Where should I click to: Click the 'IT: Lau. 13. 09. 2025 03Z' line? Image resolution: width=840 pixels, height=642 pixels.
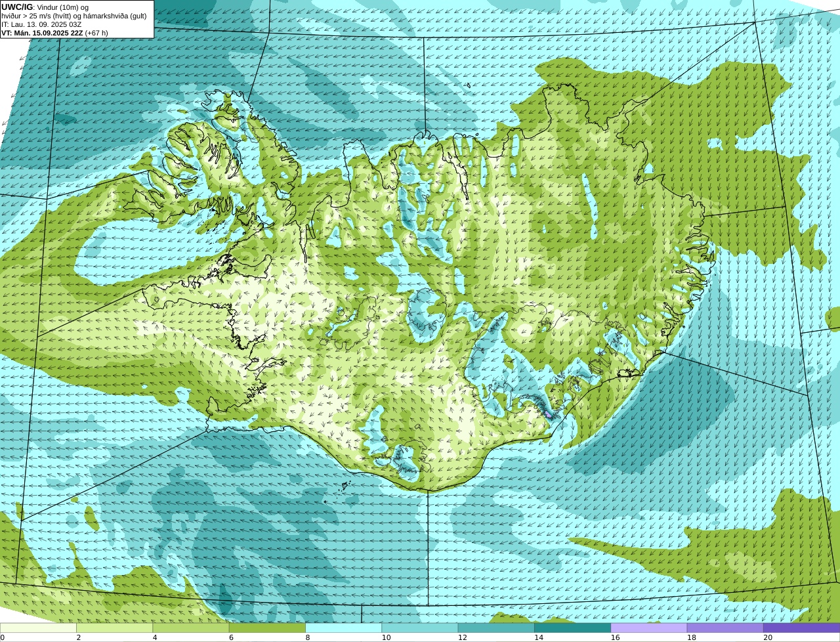[x=41, y=24]
